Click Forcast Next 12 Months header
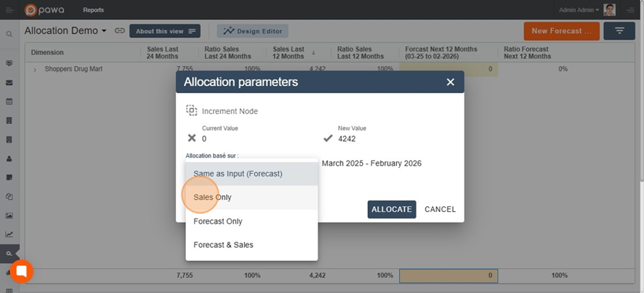The height and width of the screenshot is (293, 644). [x=441, y=52]
